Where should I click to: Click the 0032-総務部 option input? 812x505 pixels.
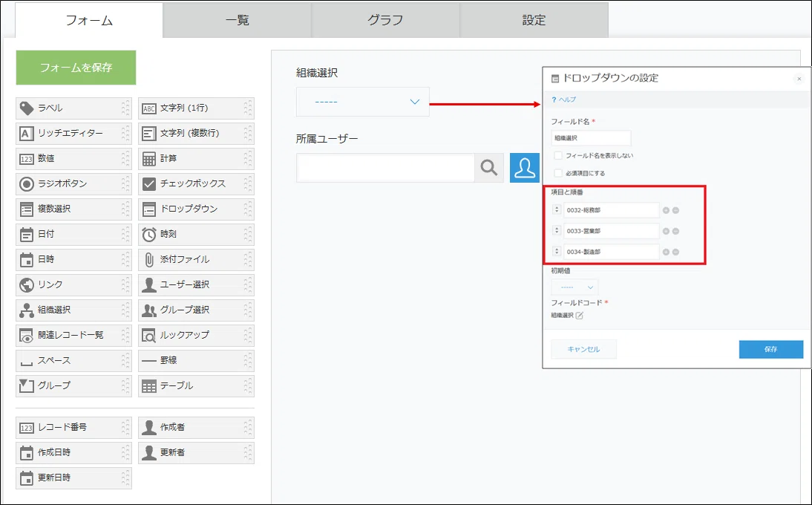pyautogui.click(x=611, y=210)
